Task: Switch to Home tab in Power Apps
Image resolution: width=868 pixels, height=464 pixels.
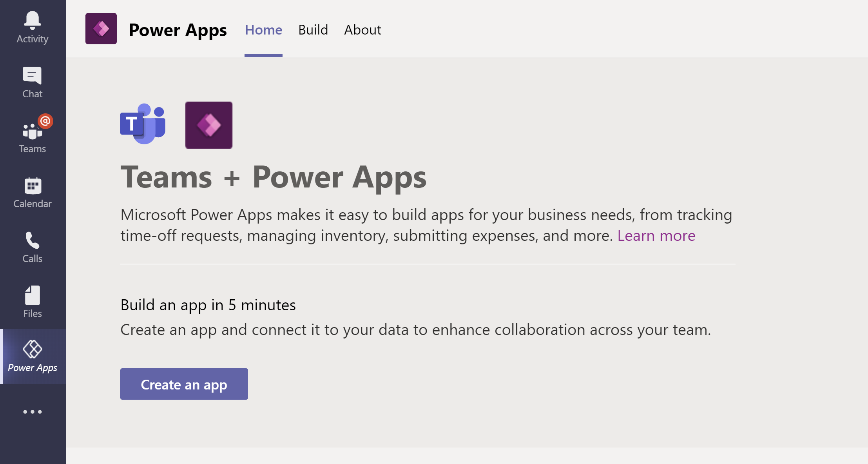Action: [263, 30]
